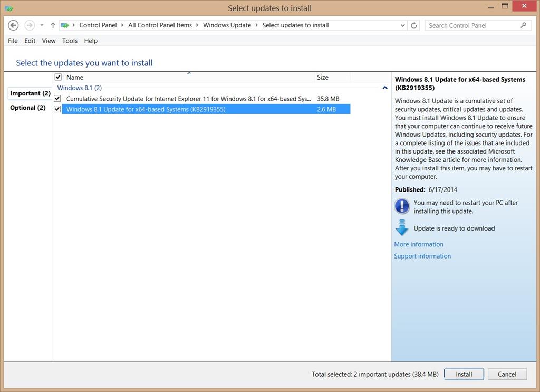The height and width of the screenshot is (392, 540).
Task: Switch to the Optional (2) tab
Action: (x=27, y=108)
